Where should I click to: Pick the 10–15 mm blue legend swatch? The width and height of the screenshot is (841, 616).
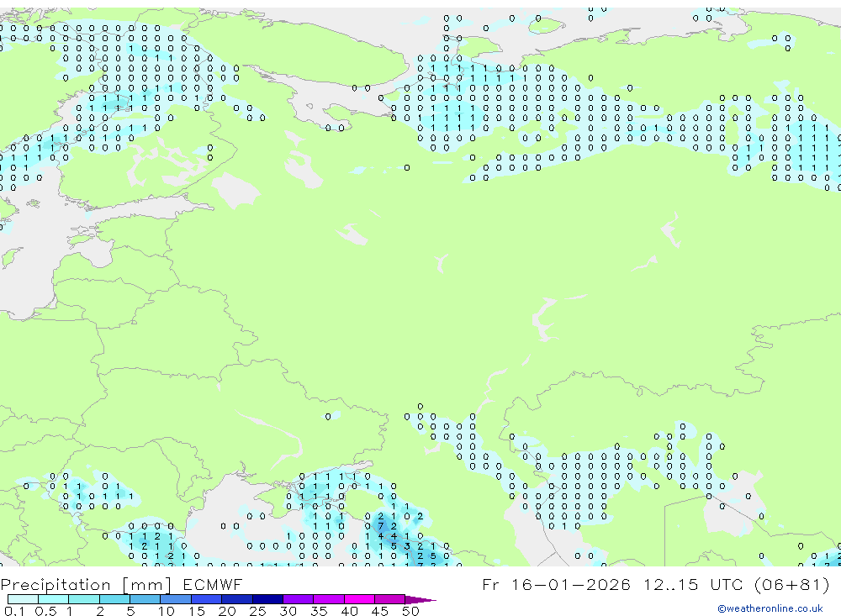pos(176,599)
